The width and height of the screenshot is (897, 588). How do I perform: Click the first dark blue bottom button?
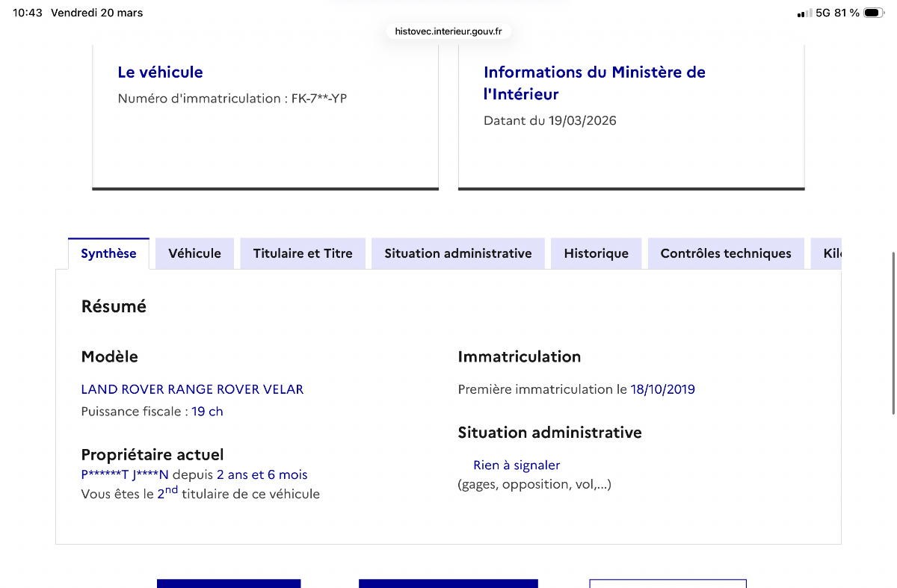229,584
